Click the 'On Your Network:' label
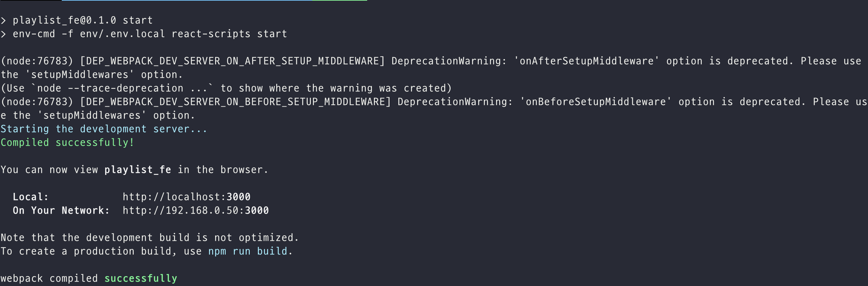 (61, 211)
